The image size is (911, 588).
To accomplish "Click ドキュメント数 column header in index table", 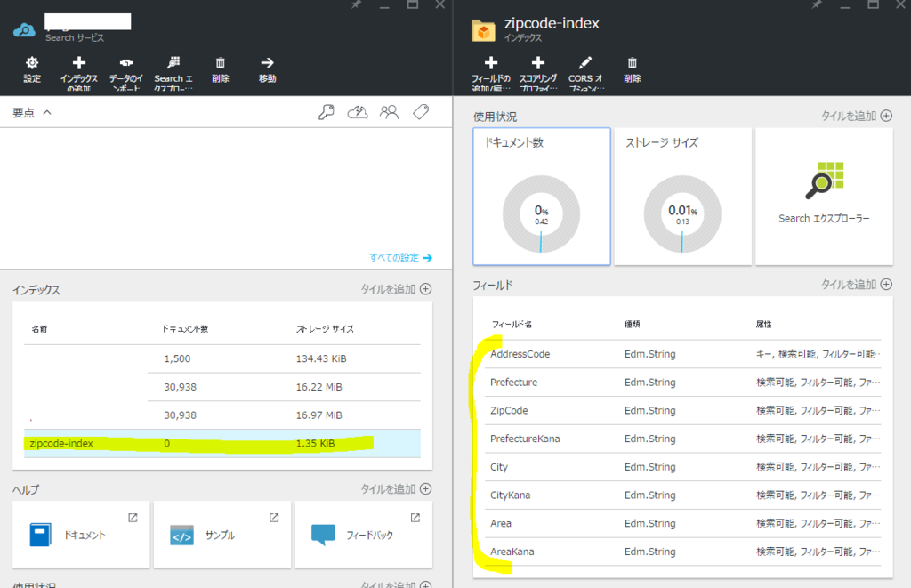I will (185, 329).
